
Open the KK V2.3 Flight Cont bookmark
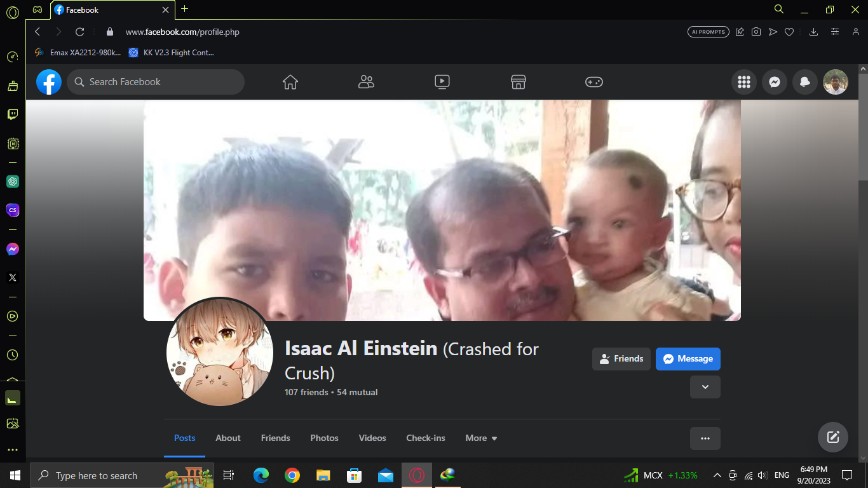(x=172, y=53)
